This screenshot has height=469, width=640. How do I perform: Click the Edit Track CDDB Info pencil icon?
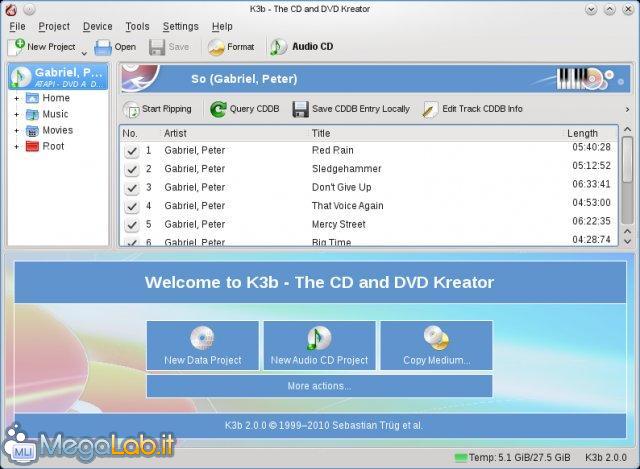(x=430, y=109)
